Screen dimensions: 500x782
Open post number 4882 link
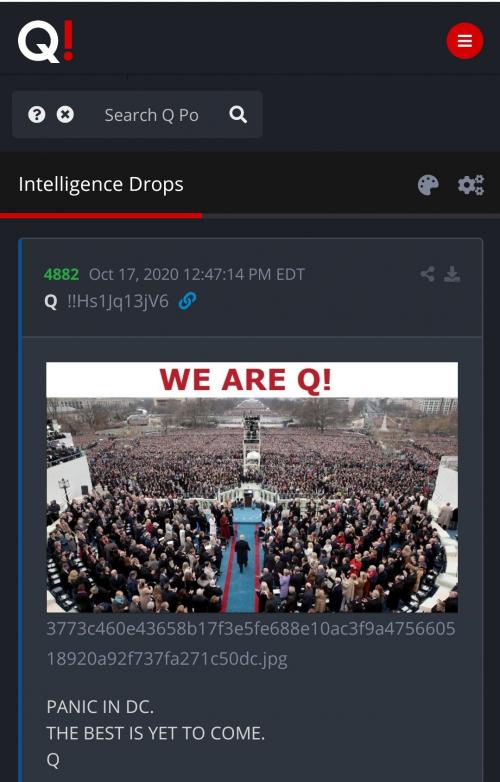pos(61,274)
